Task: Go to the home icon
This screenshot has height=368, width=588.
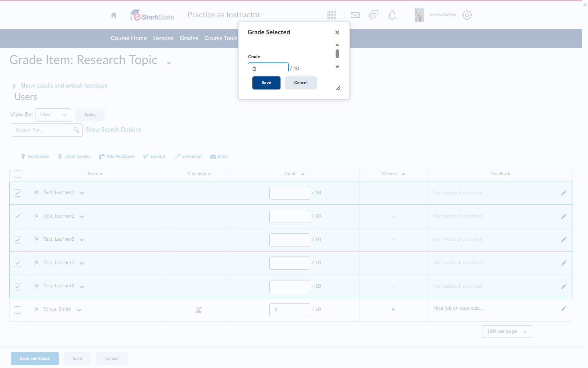Action: point(114,15)
